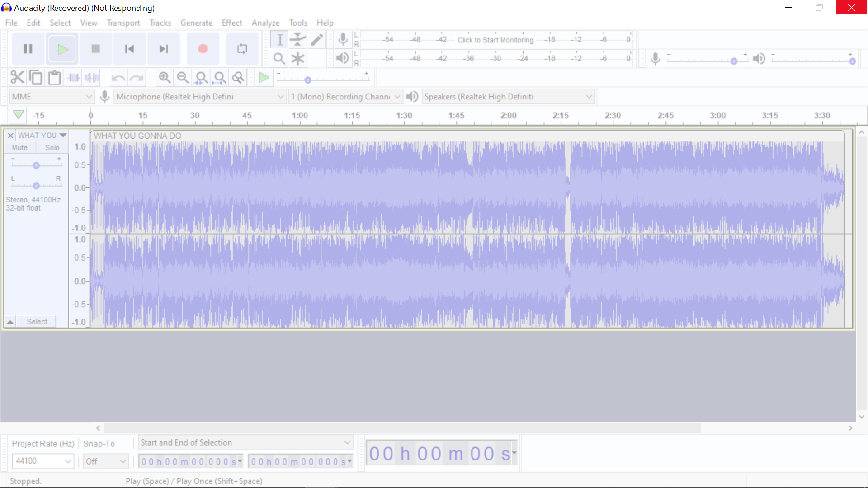Click the track Select button
The height and width of the screenshot is (488, 868).
(x=37, y=322)
